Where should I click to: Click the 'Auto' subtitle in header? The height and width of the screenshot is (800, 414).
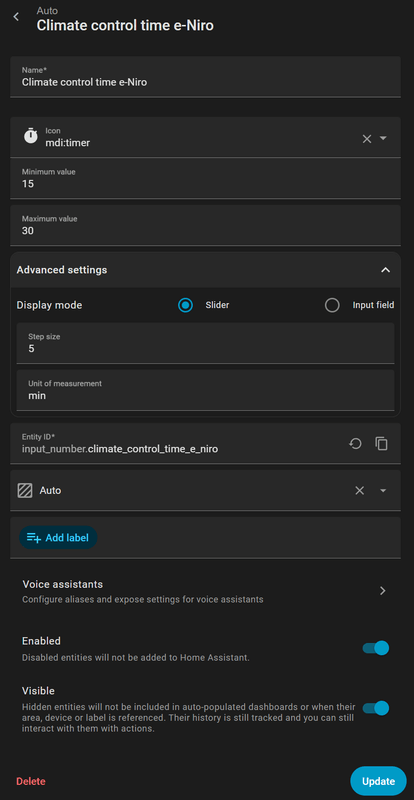click(x=47, y=10)
